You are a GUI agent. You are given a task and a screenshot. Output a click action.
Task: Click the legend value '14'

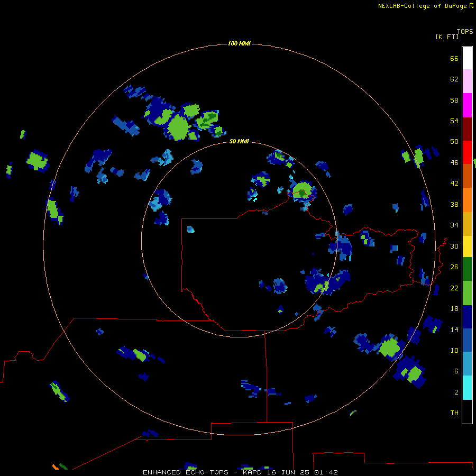[x=454, y=330]
